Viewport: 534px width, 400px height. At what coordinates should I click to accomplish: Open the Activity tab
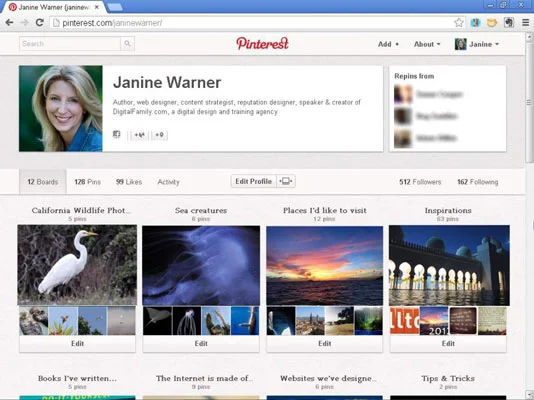coord(168,182)
